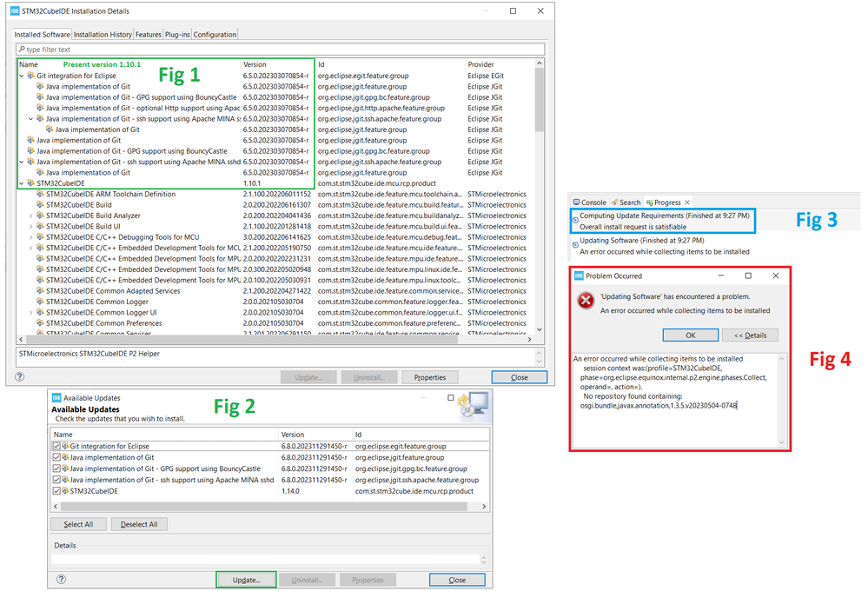Screen dimensions: 868x591
Task: Click Properties button in Installation Details
Action: coord(430,377)
